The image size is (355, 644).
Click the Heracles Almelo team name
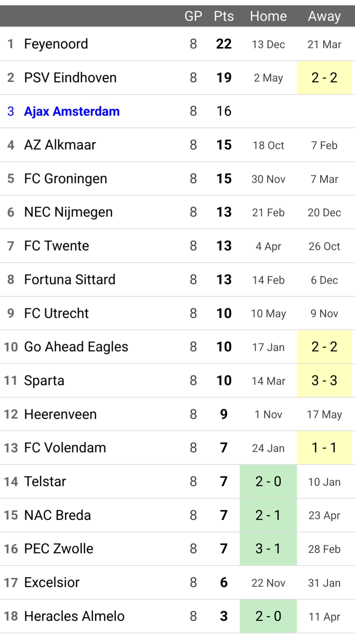pos(74,616)
